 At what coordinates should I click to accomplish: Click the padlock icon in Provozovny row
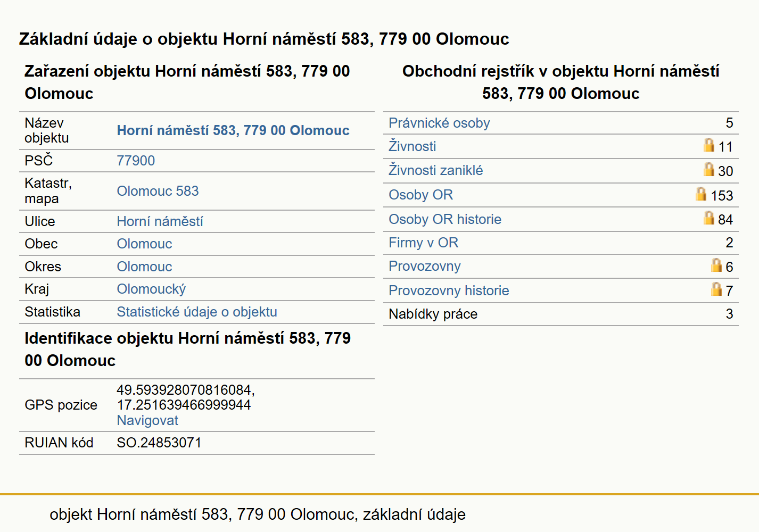[716, 265]
